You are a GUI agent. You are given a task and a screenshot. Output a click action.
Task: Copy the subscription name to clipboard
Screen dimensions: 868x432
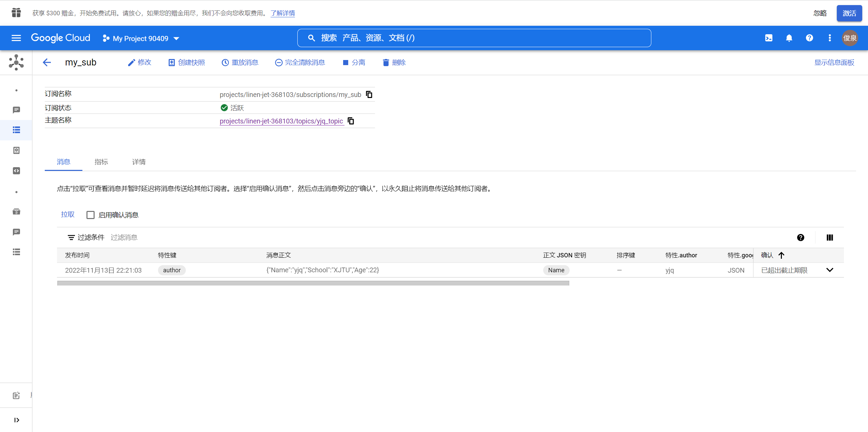[369, 95]
